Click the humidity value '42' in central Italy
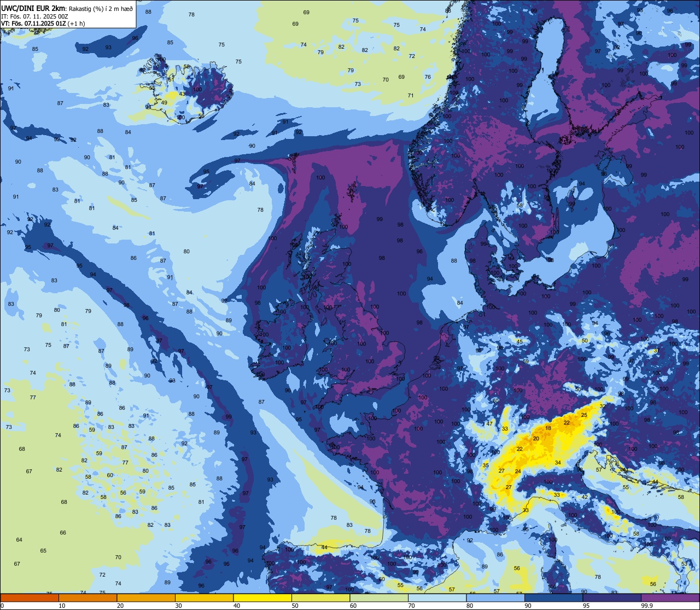This screenshot has height=610, width=700. coord(585,497)
